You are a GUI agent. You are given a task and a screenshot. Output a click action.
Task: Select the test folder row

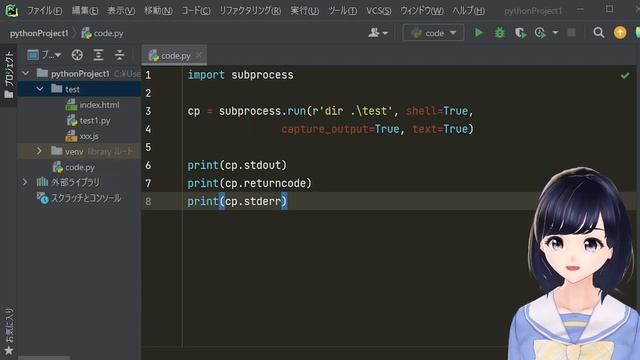[x=79, y=89]
